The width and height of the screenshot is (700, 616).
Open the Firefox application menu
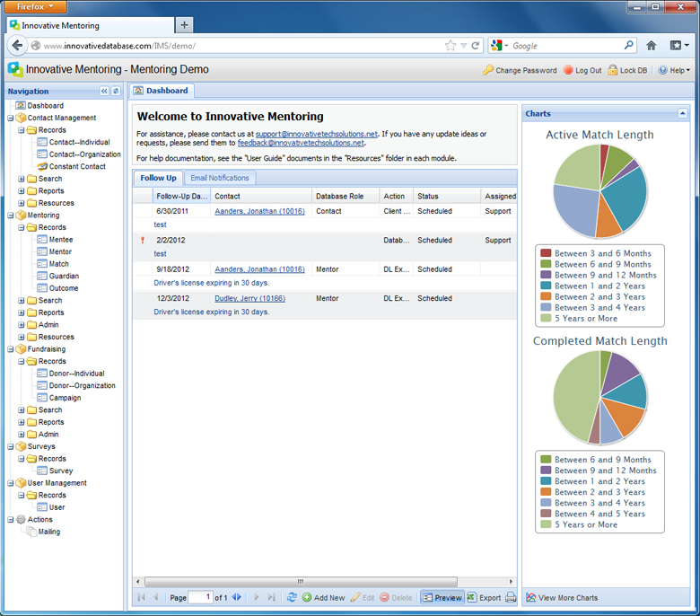[x=35, y=6]
